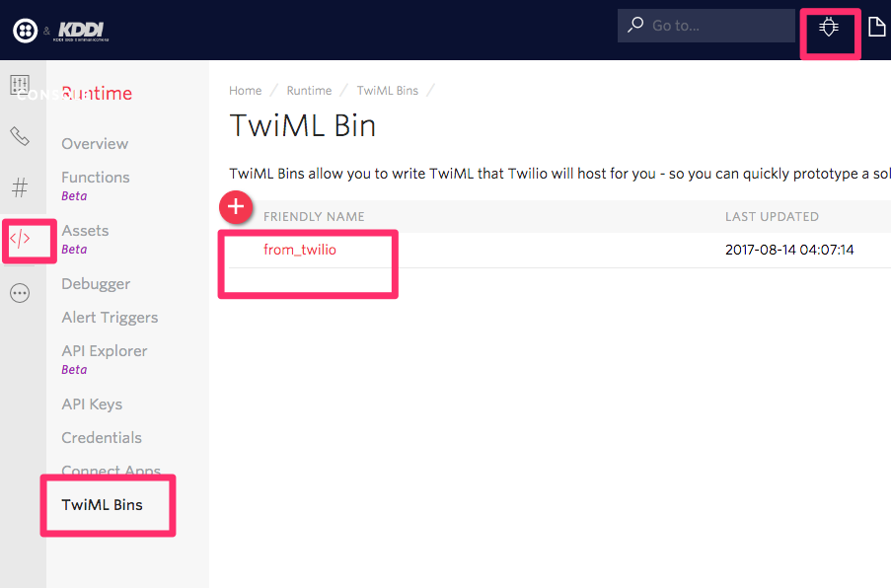
Task: Go to Home breadcrumb
Action: 246,91
